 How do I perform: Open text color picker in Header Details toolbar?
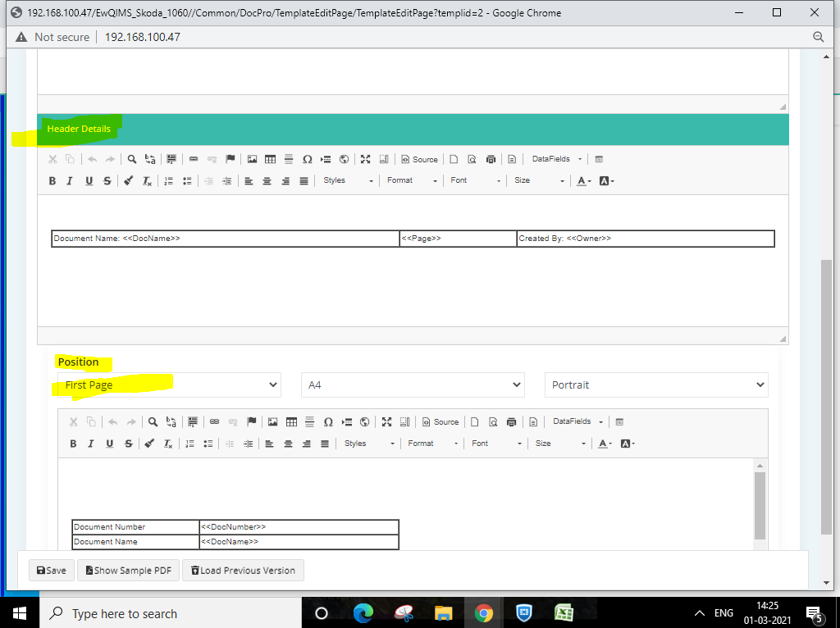point(583,180)
